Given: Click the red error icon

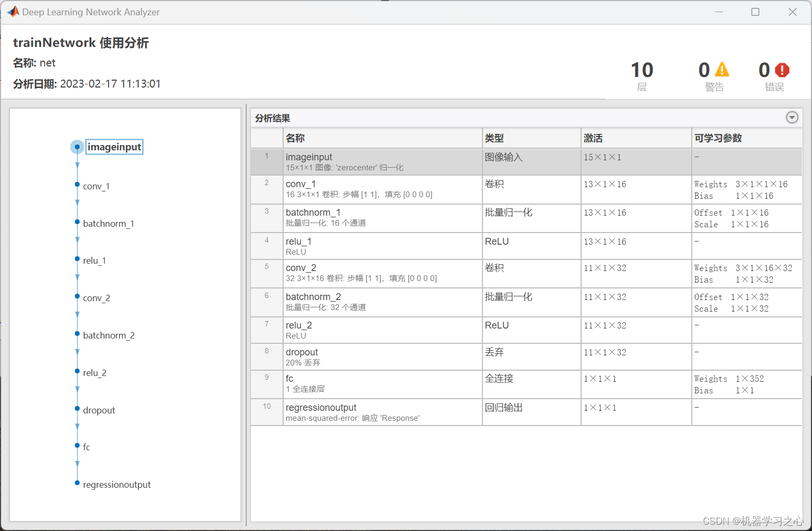Looking at the screenshot, I should pyautogui.click(x=782, y=70).
